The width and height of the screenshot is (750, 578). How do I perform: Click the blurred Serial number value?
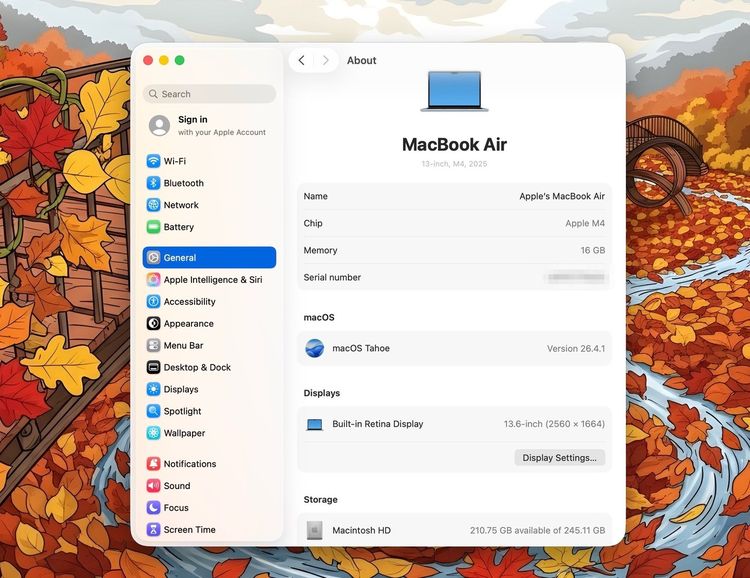(576, 277)
